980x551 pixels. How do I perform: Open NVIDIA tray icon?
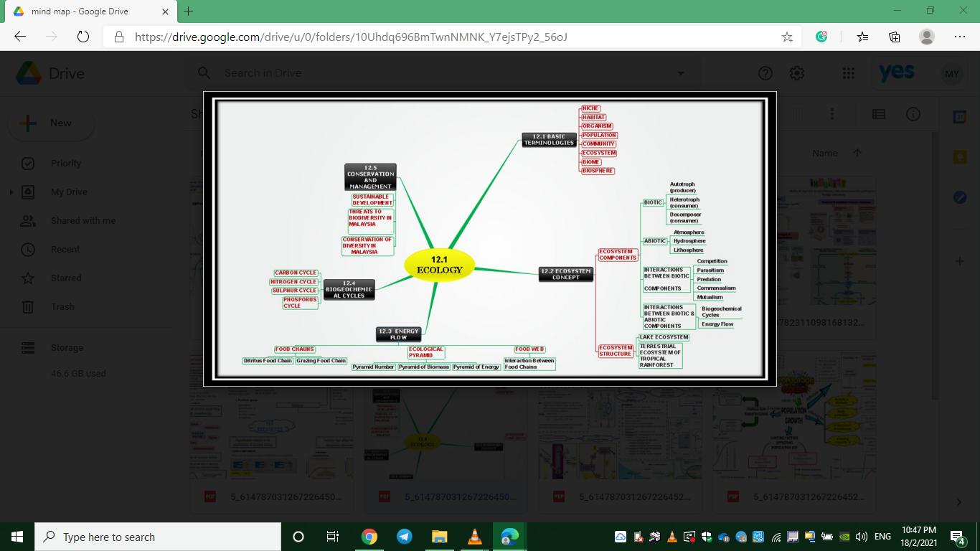point(844,537)
